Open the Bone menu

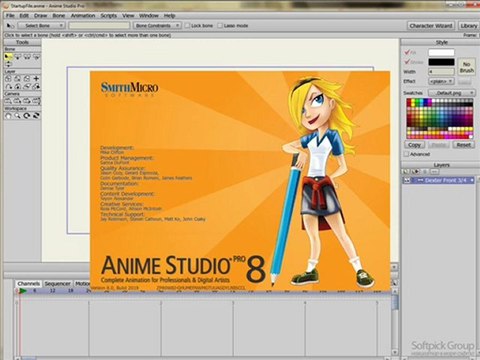tap(59, 16)
